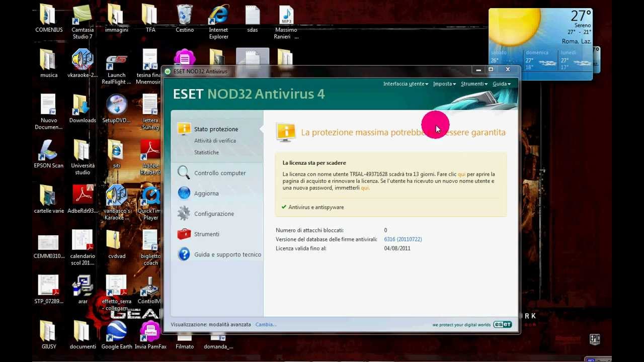
Task: Open the Cestino recycle bin
Action: coord(185,19)
